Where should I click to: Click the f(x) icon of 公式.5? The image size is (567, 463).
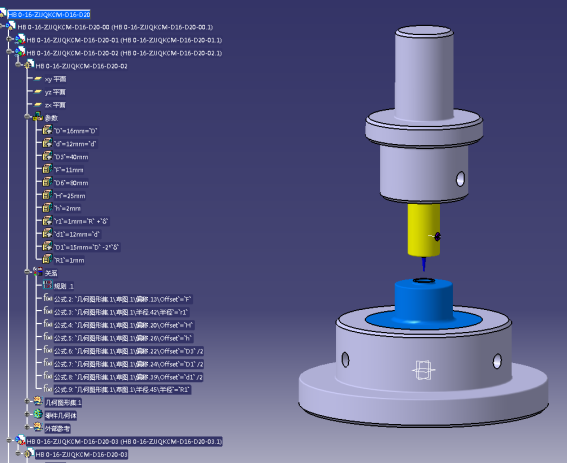[48, 337]
